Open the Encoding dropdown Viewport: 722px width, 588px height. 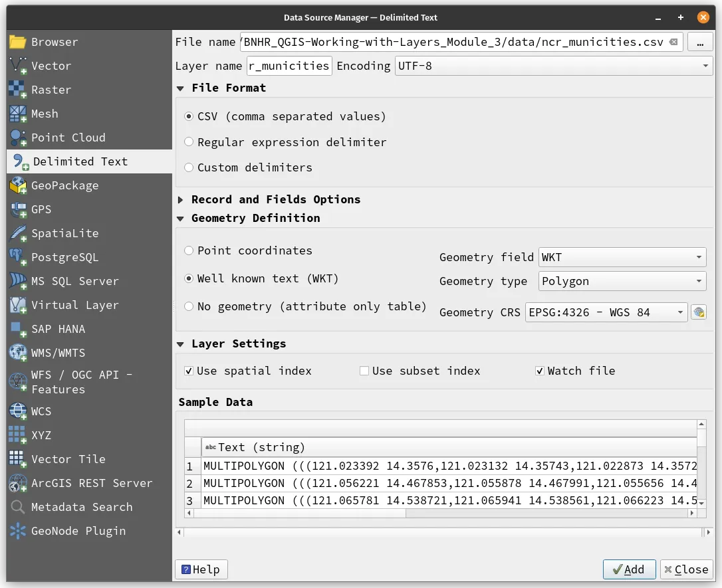tap(552, 66)
